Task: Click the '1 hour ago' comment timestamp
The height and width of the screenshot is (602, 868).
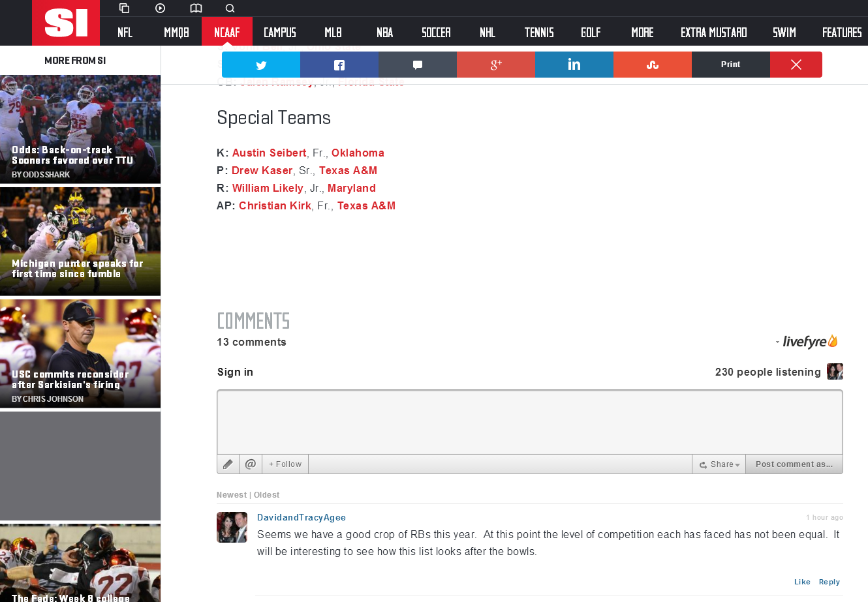Action: point(824,517)
